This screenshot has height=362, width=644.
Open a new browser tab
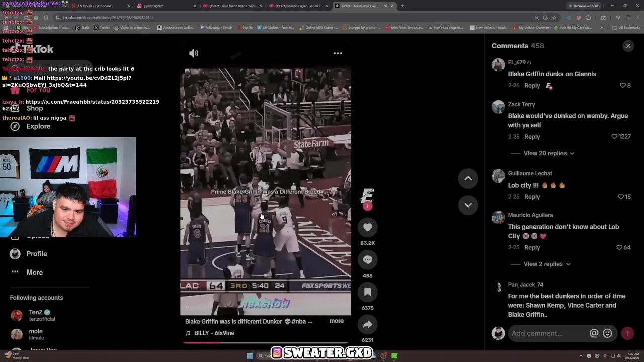[402, 6]
